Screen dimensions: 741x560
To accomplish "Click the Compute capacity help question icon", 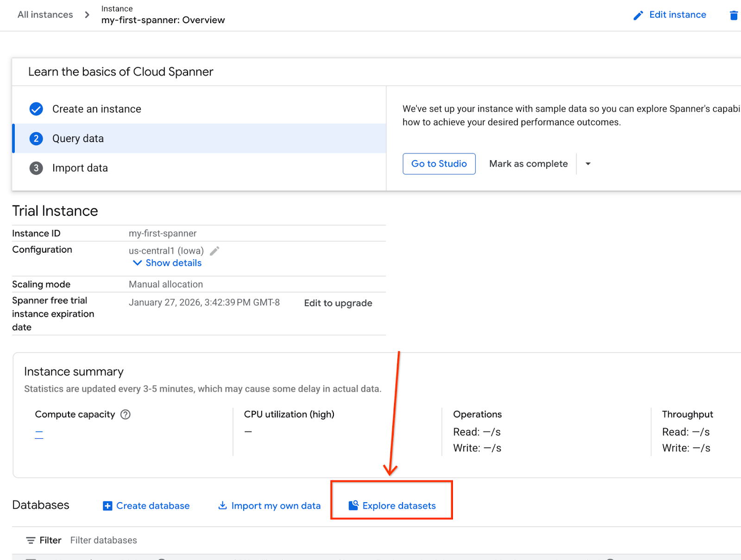I will click(x=126, y=414).
